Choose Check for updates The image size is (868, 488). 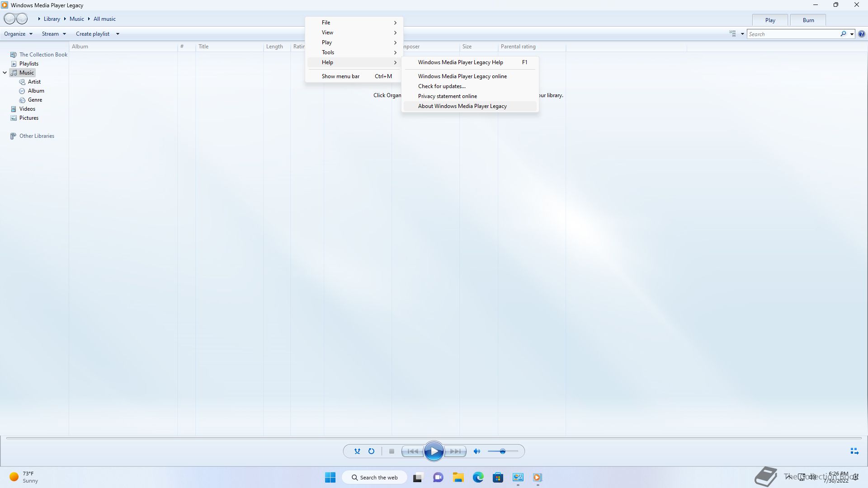[x=470, y=86]
